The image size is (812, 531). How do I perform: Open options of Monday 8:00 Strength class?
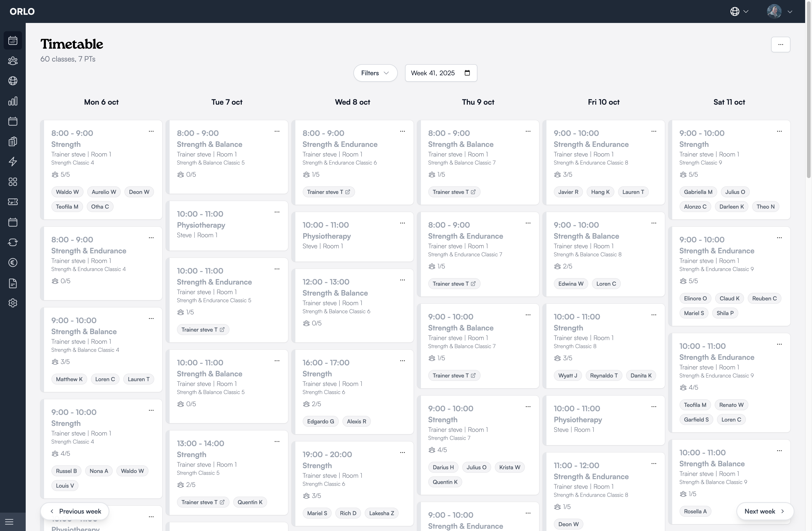tap(151, 131)
